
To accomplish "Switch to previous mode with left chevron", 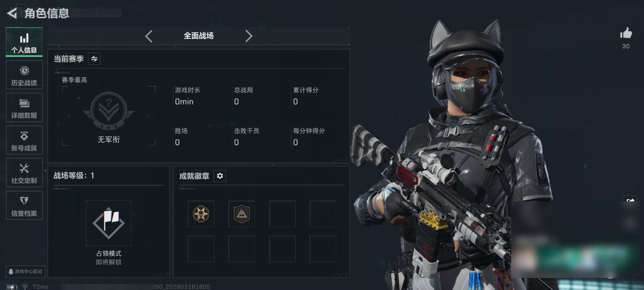I will (x=149, y=36).
